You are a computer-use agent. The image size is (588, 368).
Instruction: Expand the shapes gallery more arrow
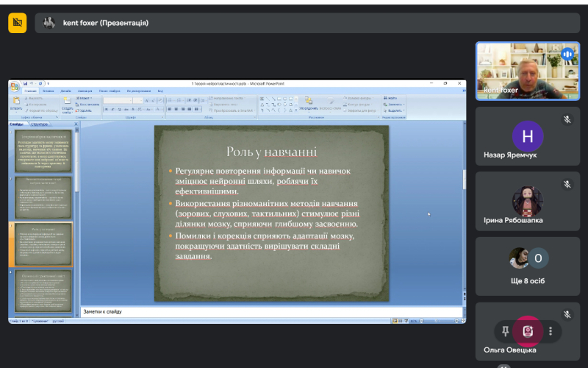tap(296, 110)
